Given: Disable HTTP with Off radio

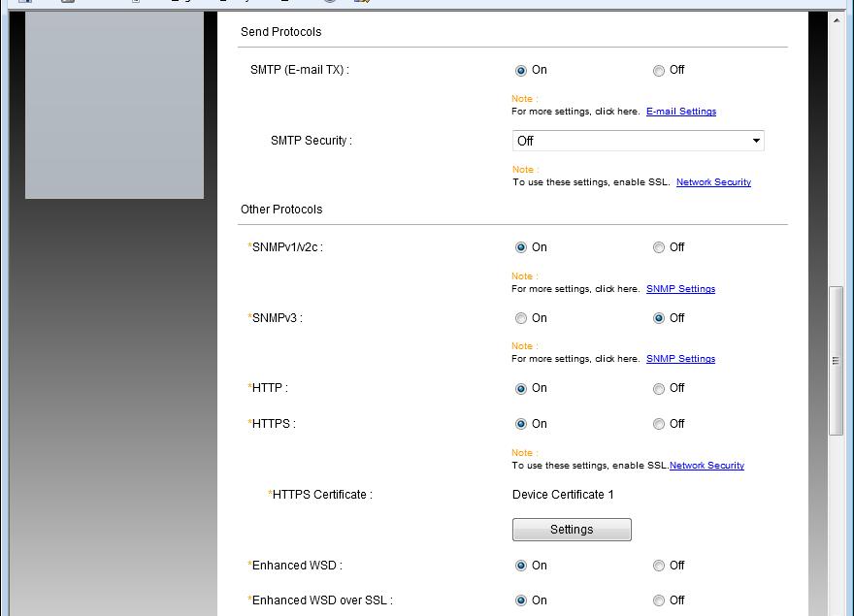Looking at the screenshot, I should pos(659,388).
